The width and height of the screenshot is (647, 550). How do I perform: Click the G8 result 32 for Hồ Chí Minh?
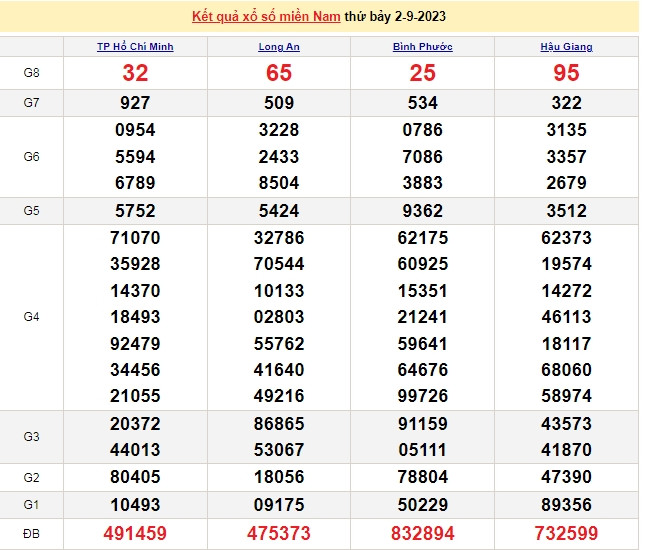[x=135, y=73]
